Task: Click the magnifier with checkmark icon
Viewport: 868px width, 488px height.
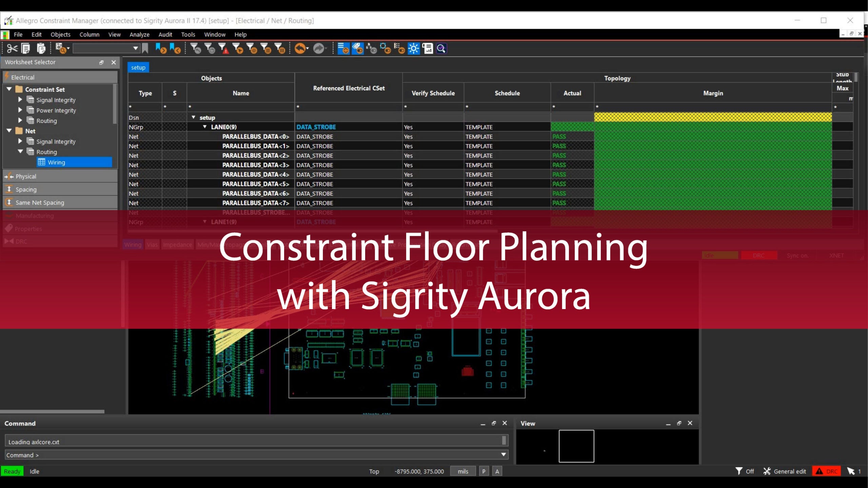Action: (x=441, y=49)
